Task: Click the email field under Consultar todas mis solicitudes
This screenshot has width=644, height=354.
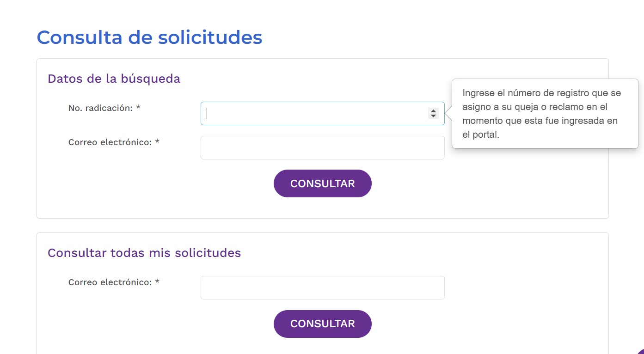Action: pos(322,287)
